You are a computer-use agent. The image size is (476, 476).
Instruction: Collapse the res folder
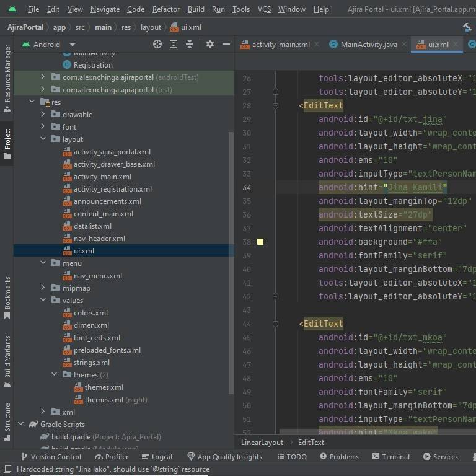click(32, 102)
